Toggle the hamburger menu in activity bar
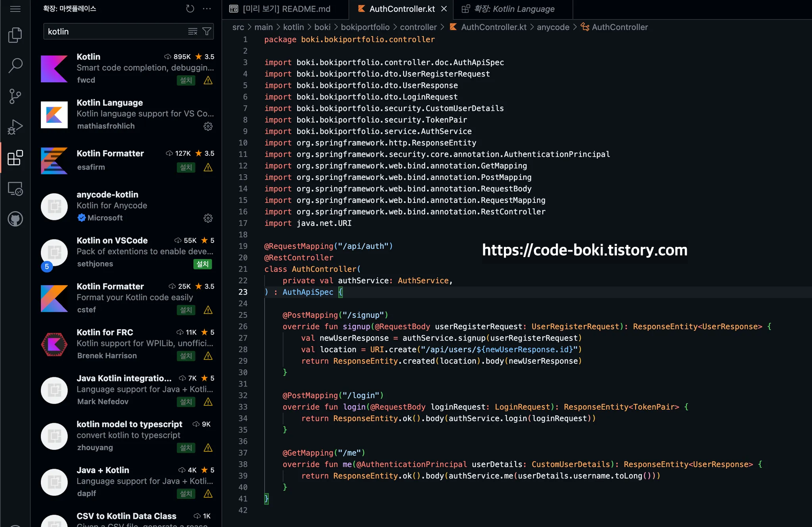Image resolution: width=812 pixels, height=527 pixels. tap(15, 9)
